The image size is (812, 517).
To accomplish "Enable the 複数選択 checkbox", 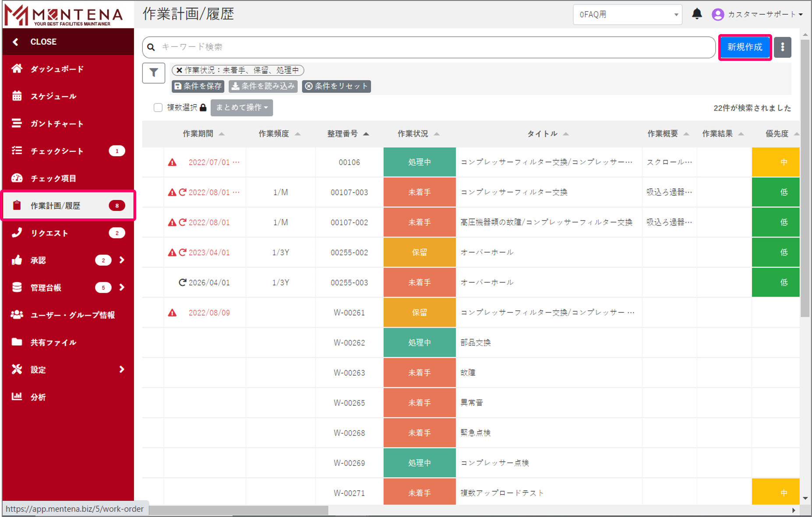I will (158, 108).
